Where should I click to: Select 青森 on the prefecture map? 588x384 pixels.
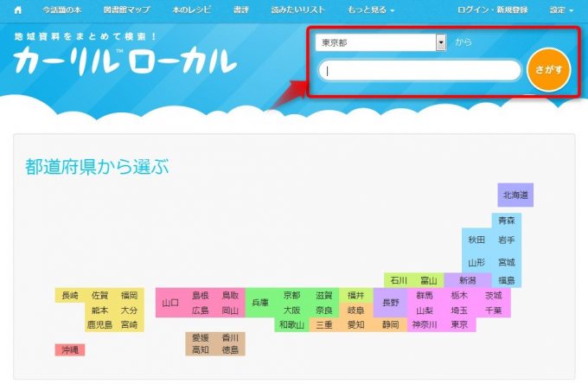coord(506,221)
